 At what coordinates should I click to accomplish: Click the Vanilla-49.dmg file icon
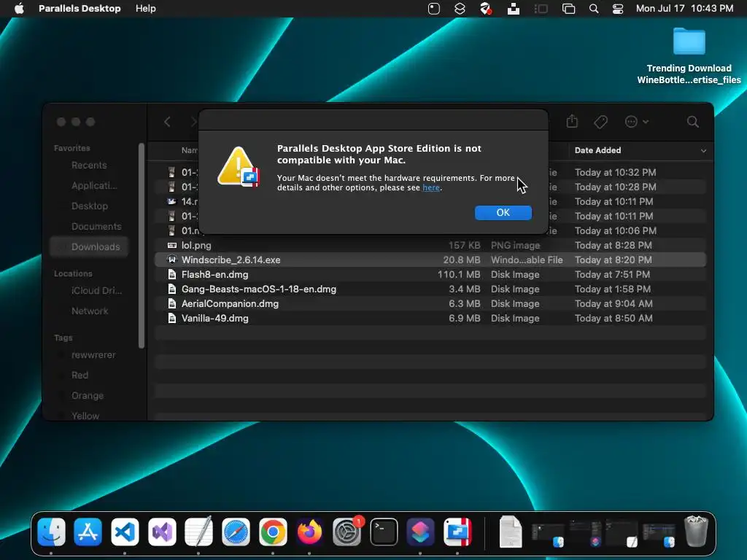coord(172,319)
